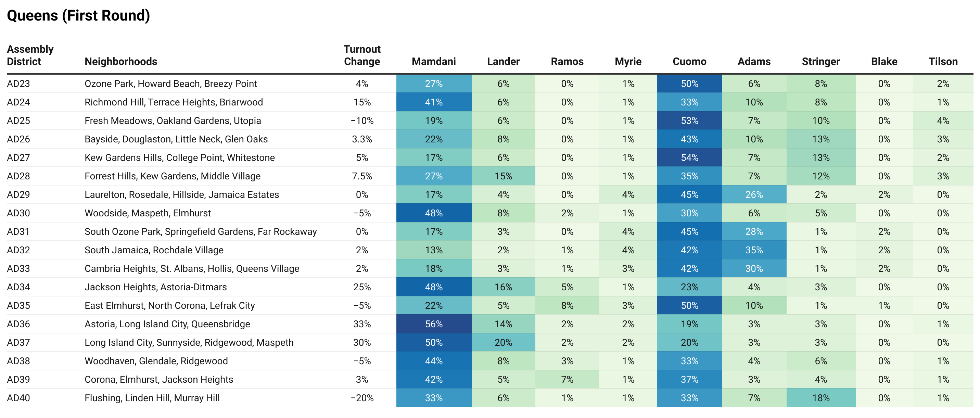Click Mamdani's 56% cell for AD36
The height and width of the screenshot is (418, 980).
pos(434,324)
